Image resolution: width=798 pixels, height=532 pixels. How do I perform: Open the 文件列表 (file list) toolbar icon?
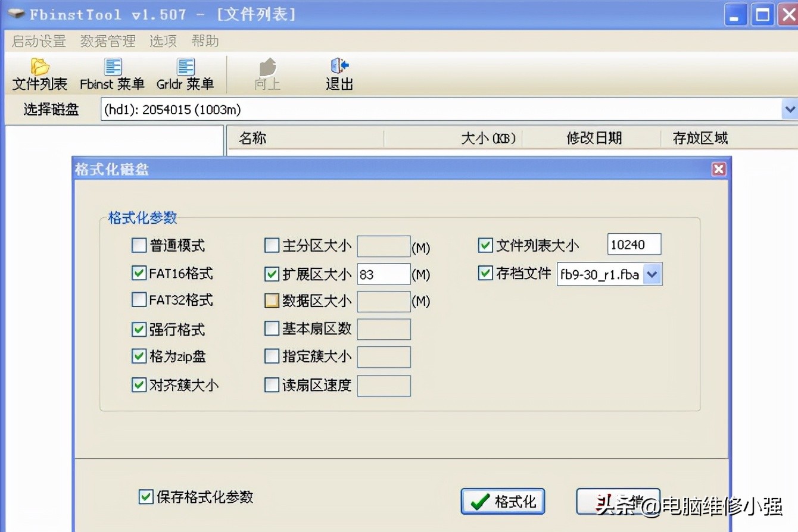(39, 73)
